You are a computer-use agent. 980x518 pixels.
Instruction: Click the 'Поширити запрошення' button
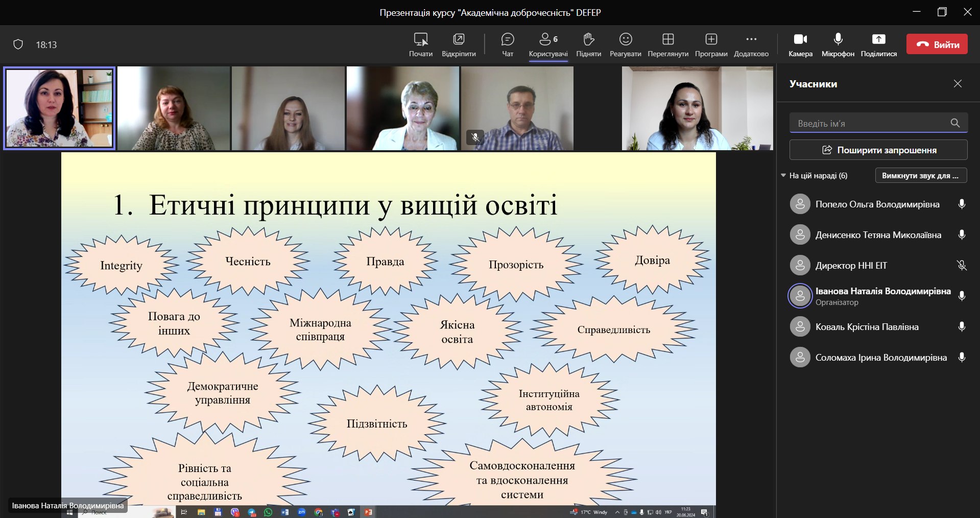point(878,150)
